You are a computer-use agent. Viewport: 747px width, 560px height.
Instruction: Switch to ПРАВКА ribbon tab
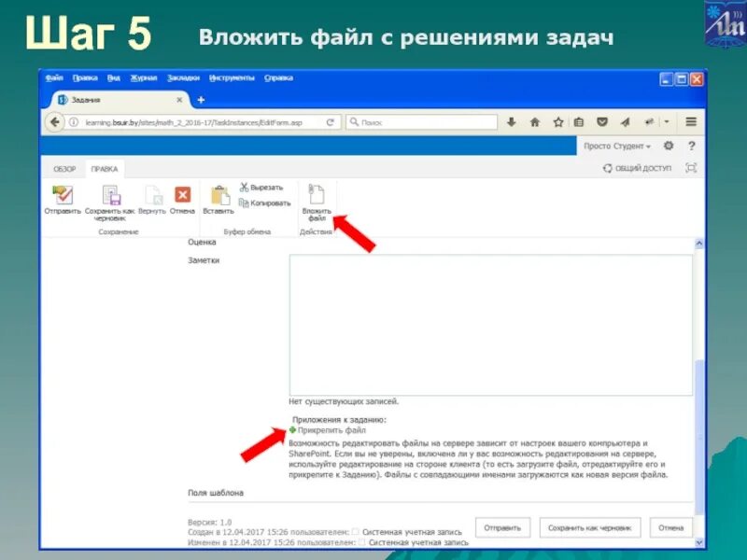click(x=105, y=169)
